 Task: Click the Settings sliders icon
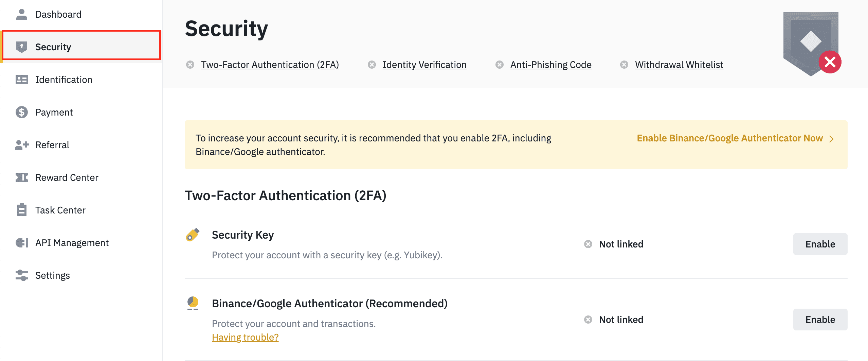click(x=22, y=275)
